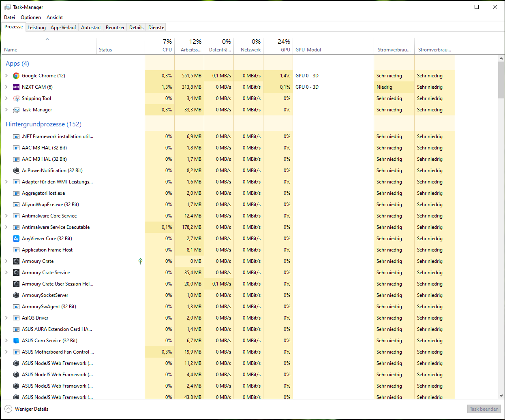Click the Antimalware Service Executable icon
Image resolution: width=505 pixels, height=420 pixels.
click(16, 227)
